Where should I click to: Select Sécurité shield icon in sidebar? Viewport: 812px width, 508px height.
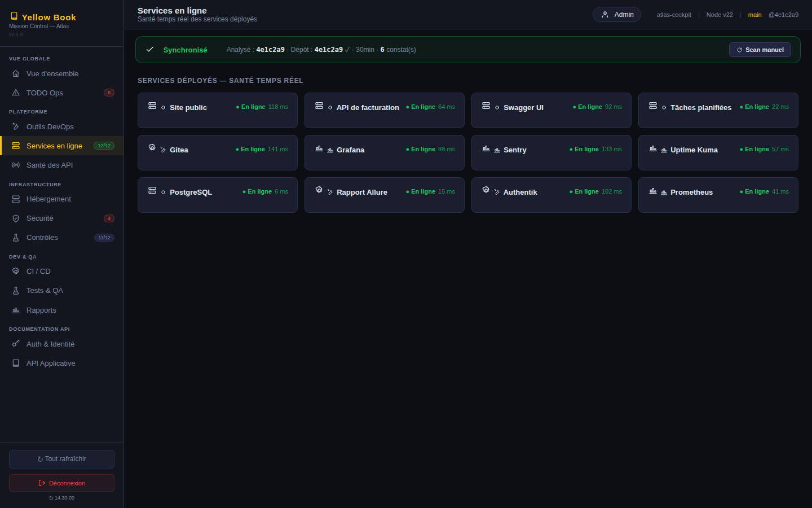tap(16, 218)
